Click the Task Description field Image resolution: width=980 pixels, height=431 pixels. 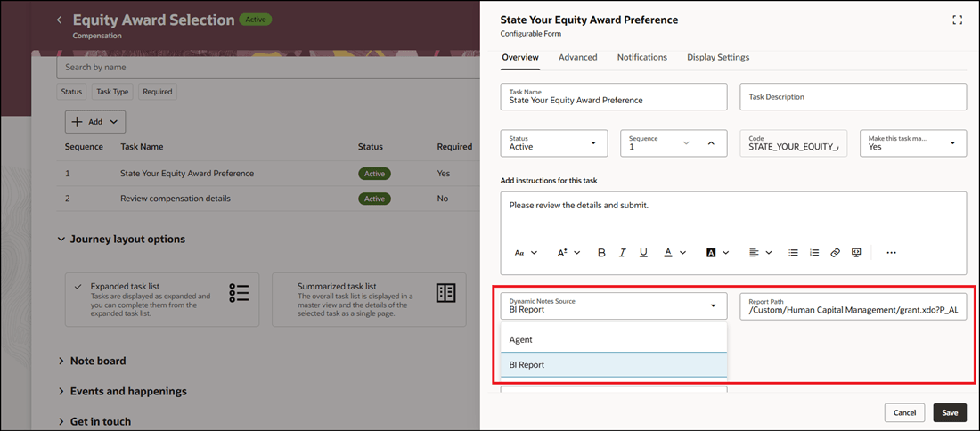coord(853,97)
